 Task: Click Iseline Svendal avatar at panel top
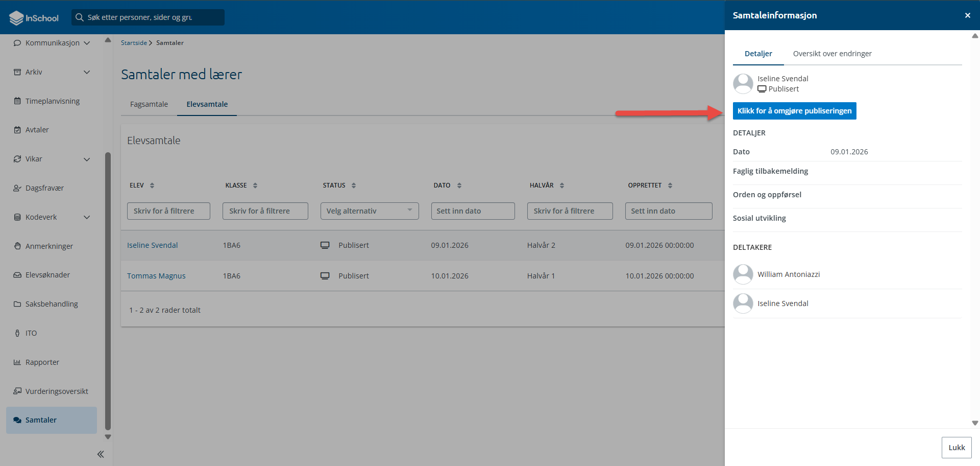pos(743,84)
